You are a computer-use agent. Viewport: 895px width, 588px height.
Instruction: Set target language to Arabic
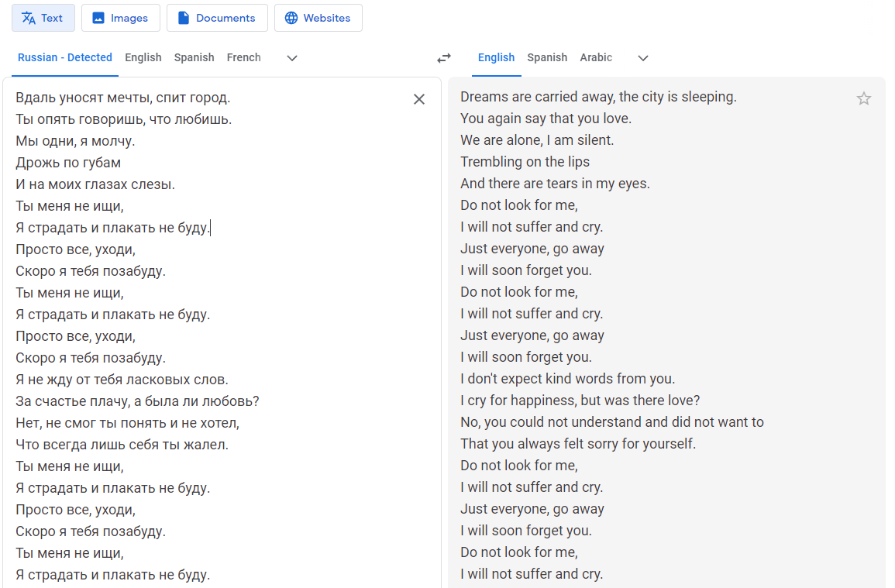(x=596, y=57)
